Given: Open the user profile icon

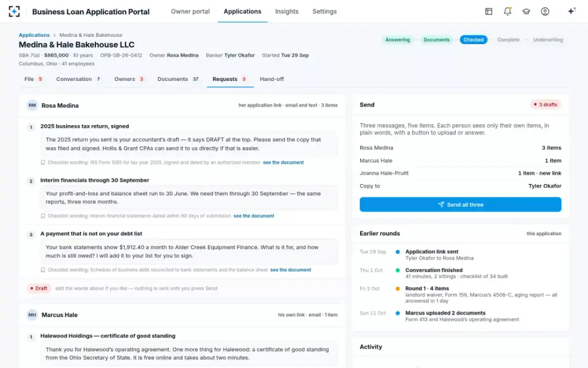Looking at the screenshot, I should tap(545, 11).
